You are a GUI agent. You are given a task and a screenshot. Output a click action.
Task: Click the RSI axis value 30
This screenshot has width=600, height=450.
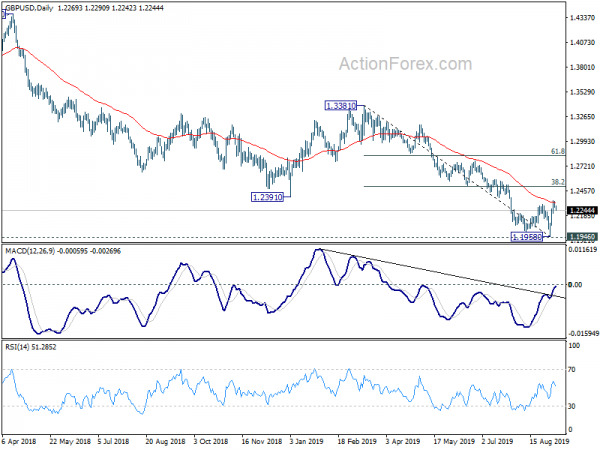pos(572,406)
